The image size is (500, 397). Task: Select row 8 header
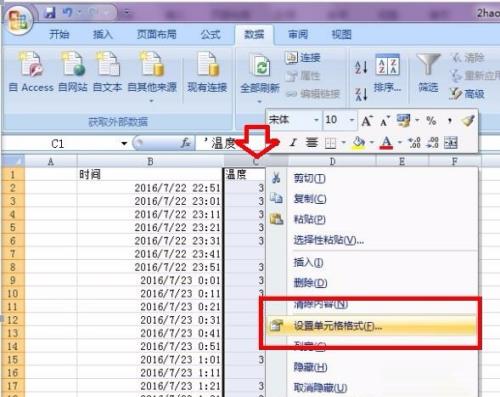pyautogui.click(x=13, y=267)
